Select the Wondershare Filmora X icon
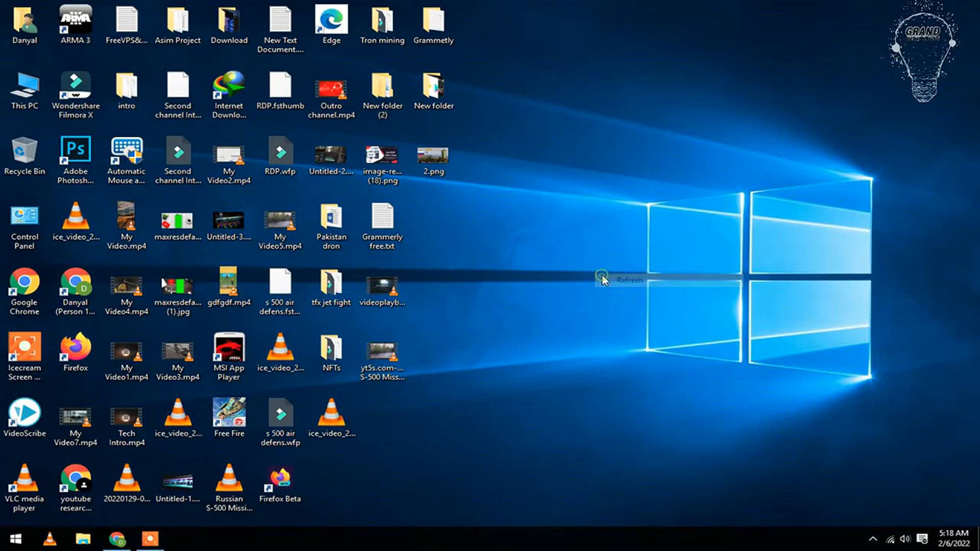 [x=76, y=95]
